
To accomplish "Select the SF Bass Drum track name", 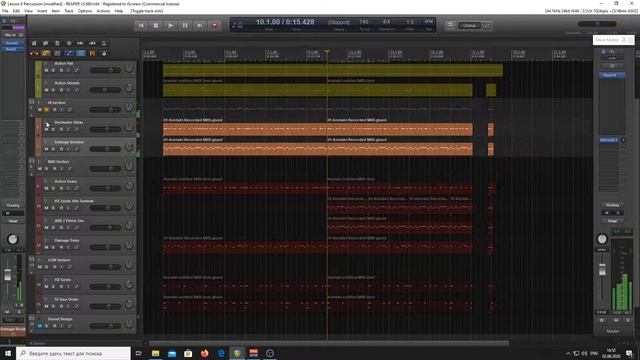I will [66, 299].
